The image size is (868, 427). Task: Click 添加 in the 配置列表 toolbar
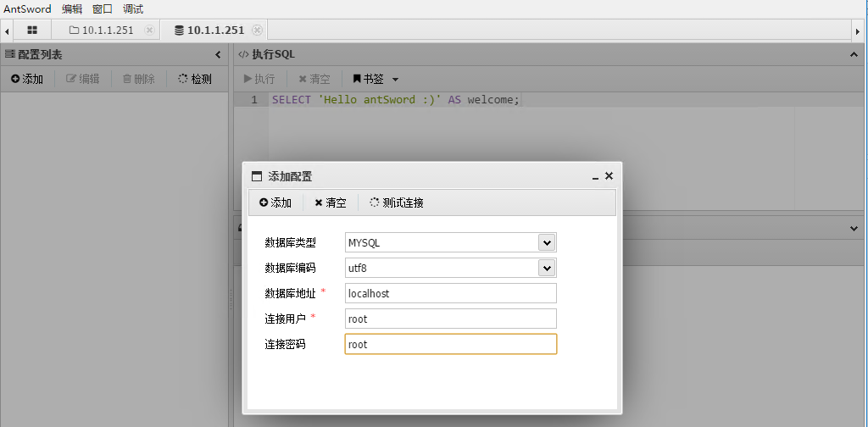tap(27, 79)
